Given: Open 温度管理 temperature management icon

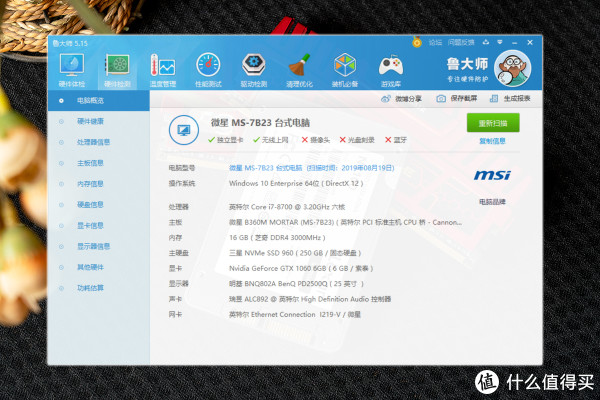Looking at the screenshot, I should 163,70.
